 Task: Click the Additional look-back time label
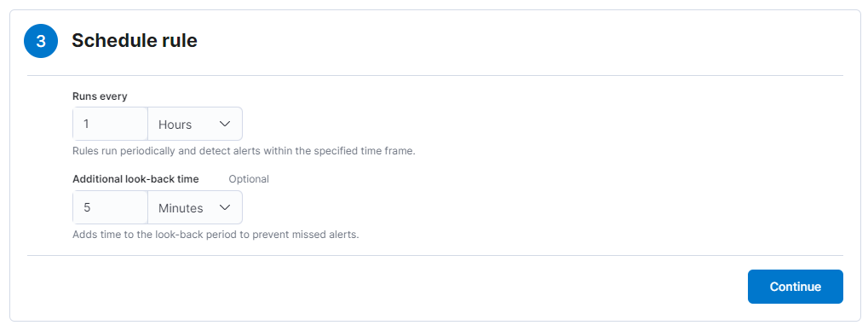(x=135, y=179)
